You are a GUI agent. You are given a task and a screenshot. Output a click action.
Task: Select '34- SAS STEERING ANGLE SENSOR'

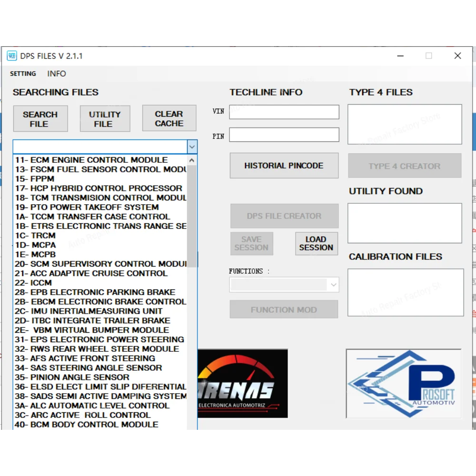100,367
